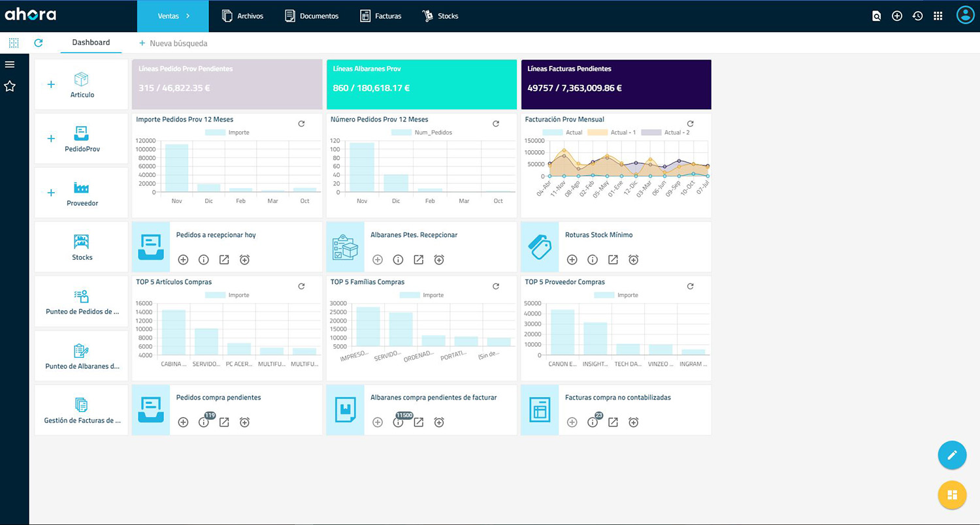Click alarm icon on Pedidos a recepcionar hoy
Viewport: 980px width, 525px height.
[x=244, y=260]
